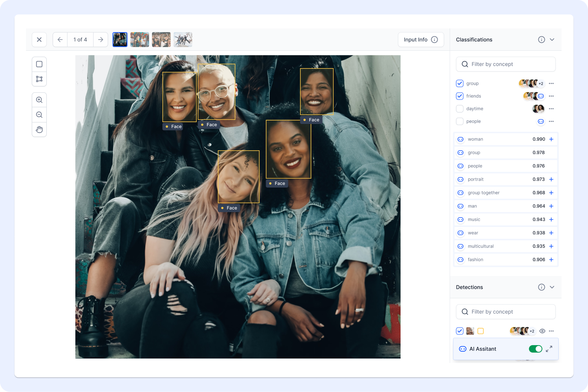
Task: Click the zoom in magnifier icon
Action: [x=39, y=100]
